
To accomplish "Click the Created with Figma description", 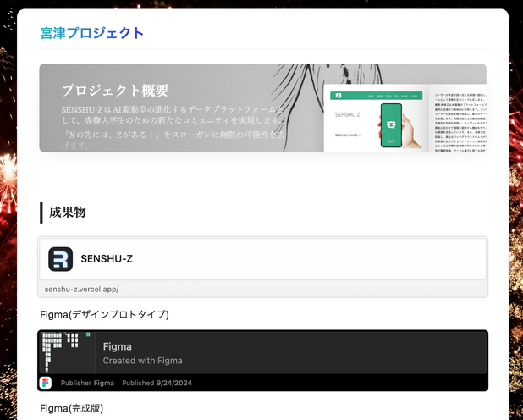I will (x=143, y=361).
